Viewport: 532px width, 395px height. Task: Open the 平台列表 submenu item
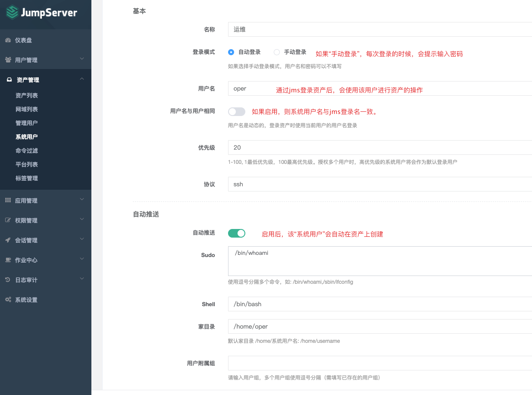[27, 164]
